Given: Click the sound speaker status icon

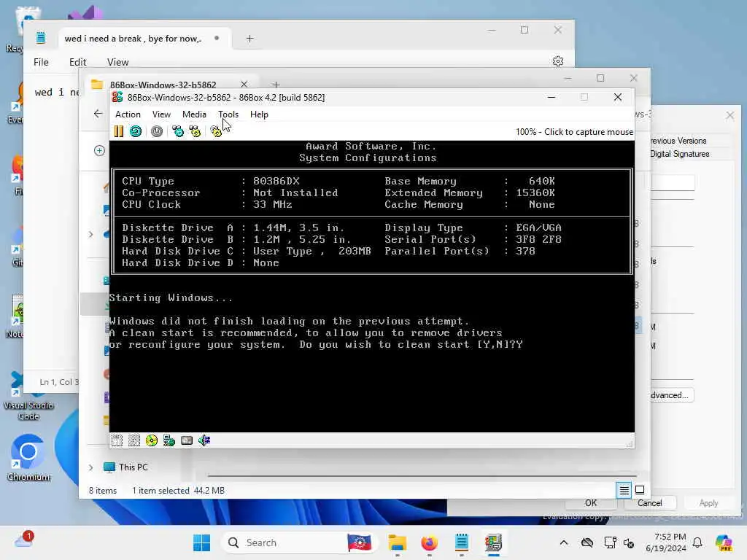Looking at the screenshot, I should (x=204, y=440).
